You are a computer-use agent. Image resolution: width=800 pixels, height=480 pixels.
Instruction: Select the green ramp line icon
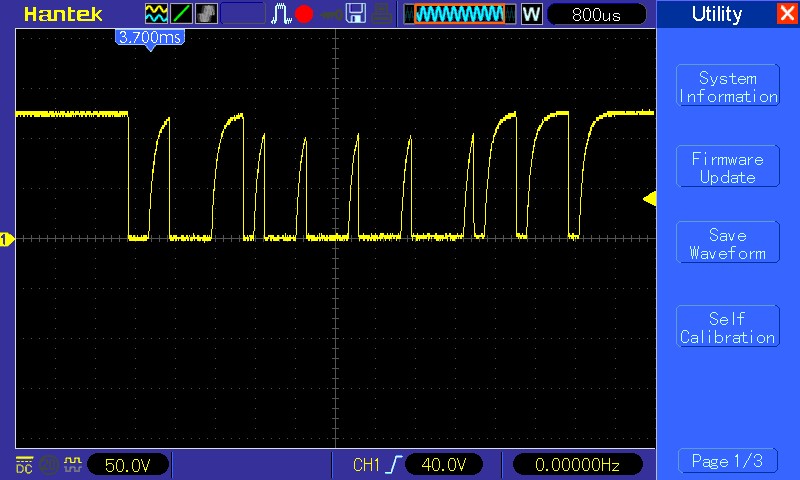click(181, 14)
